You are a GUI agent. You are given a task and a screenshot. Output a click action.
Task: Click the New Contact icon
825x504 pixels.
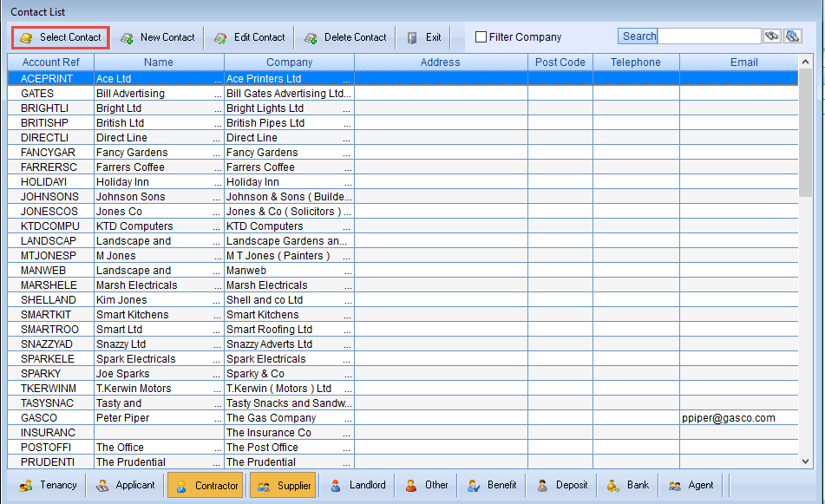click(127, 38)
